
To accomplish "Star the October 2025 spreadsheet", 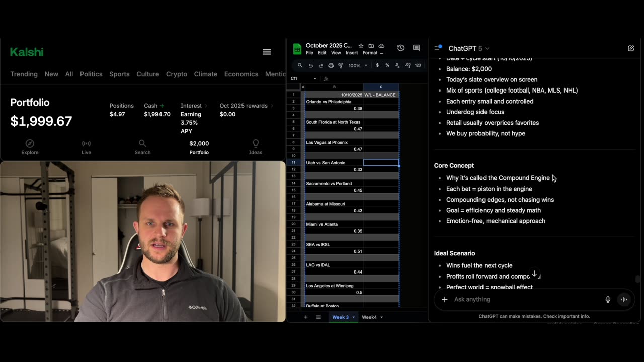I will pos(361,46).
